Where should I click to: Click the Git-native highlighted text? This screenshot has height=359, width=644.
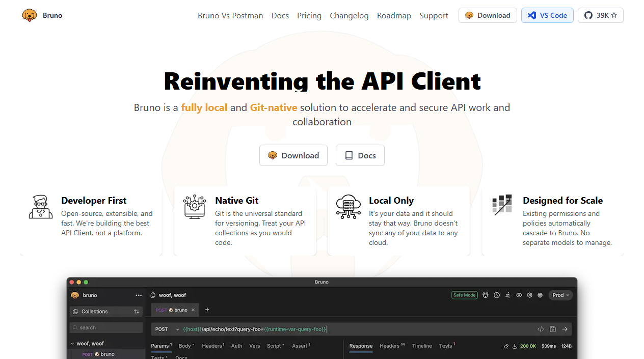pyautogui.click(x=274, y=107)
